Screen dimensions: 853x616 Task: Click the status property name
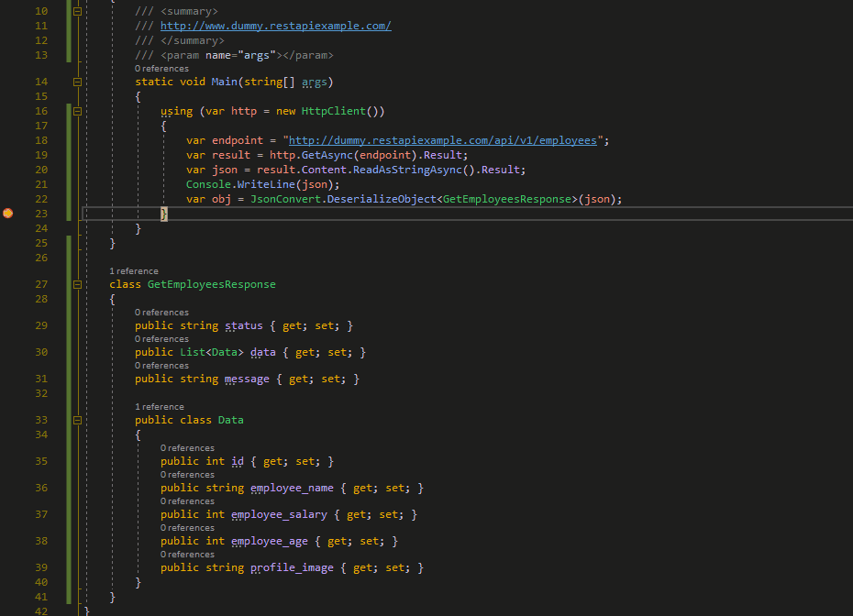244,325
